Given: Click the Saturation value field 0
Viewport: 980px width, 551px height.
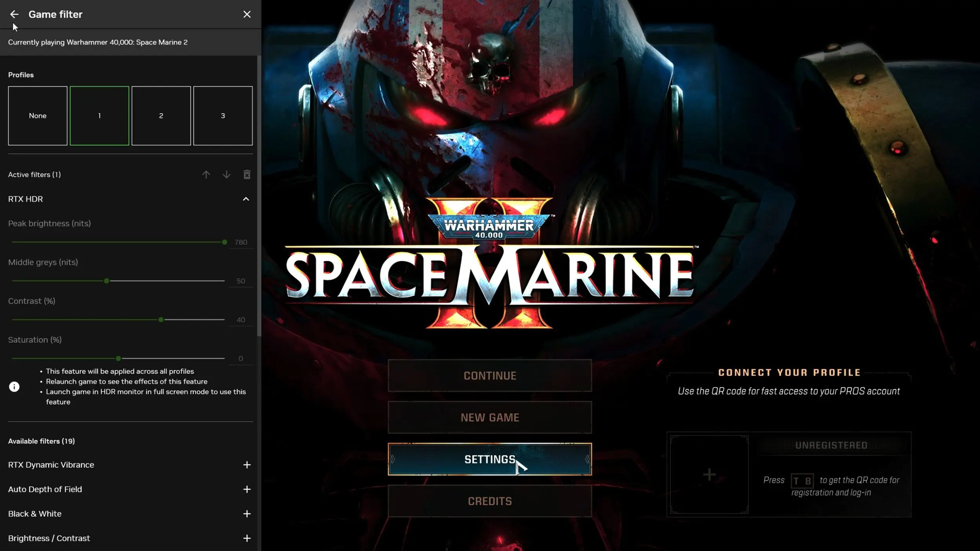Looking at the screenshot, I should pos(241,359).
